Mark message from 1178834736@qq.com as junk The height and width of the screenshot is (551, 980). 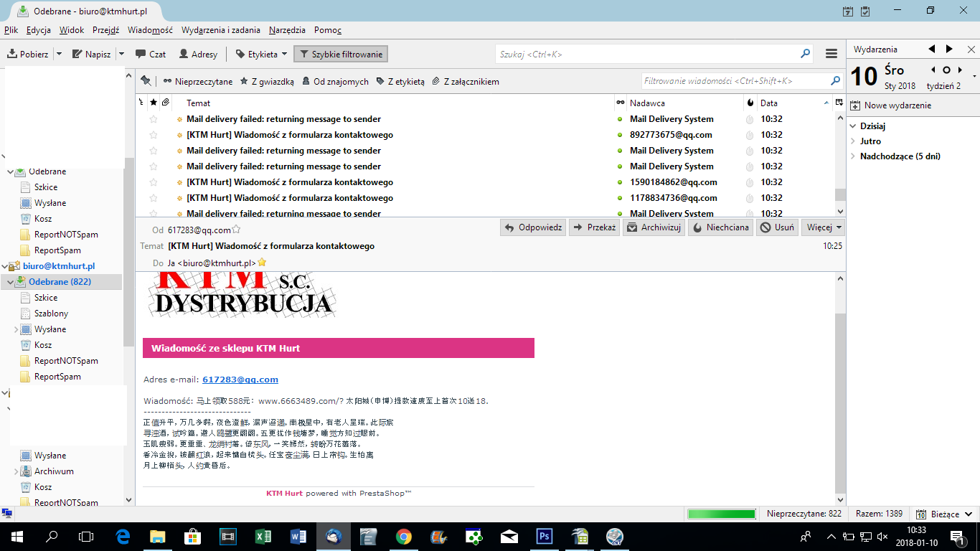(x=750, y=198)
